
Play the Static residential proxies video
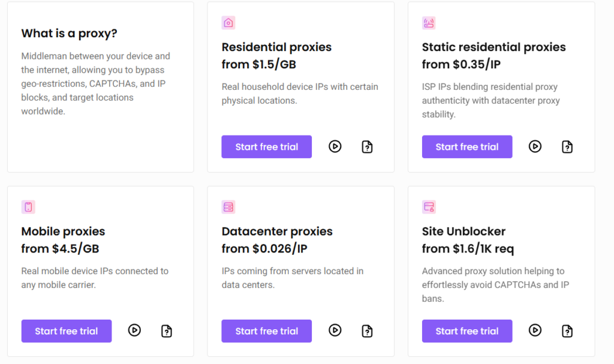pyautogui.click(x=535, y=146)
